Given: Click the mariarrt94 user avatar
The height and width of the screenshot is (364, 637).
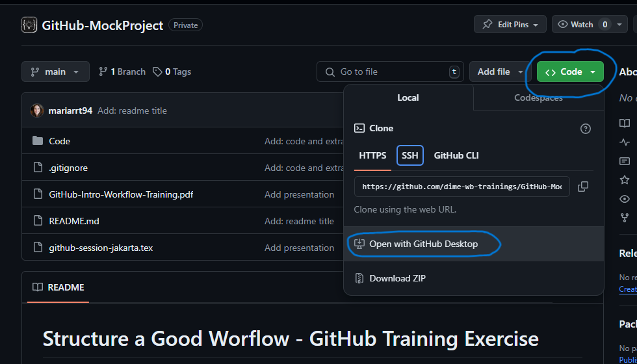Looking at the screenshot, I should click(x=37, y=110).
